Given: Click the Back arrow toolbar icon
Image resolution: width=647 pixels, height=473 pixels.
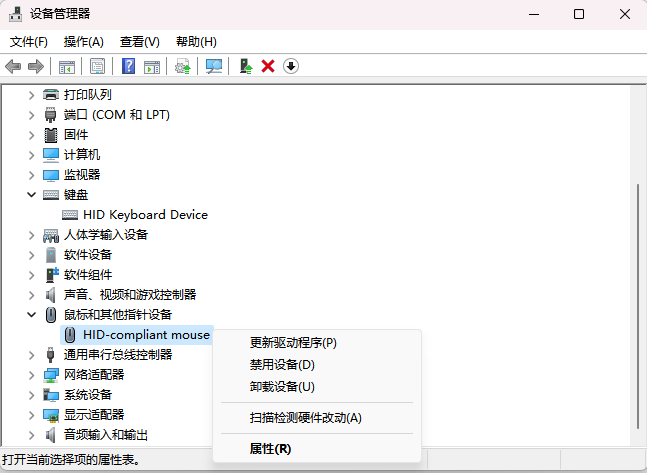Looking at the screenshot, I should pos(13,66).
